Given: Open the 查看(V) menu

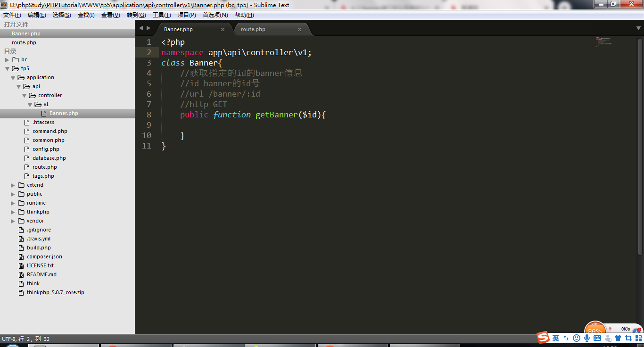Looking at the screenshot, I should pos(111,15).
